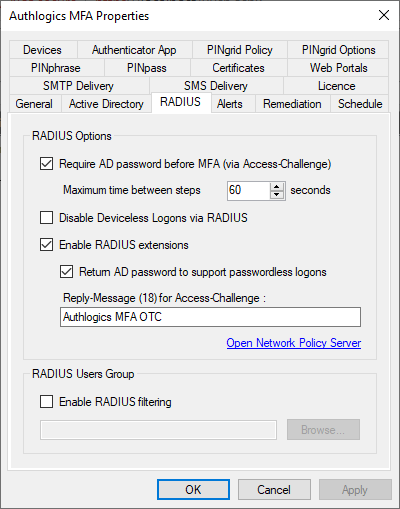Open the Authenticator App tab
Image resolution: width=400 pixels, height=509 pixels.
coord(134,50)
